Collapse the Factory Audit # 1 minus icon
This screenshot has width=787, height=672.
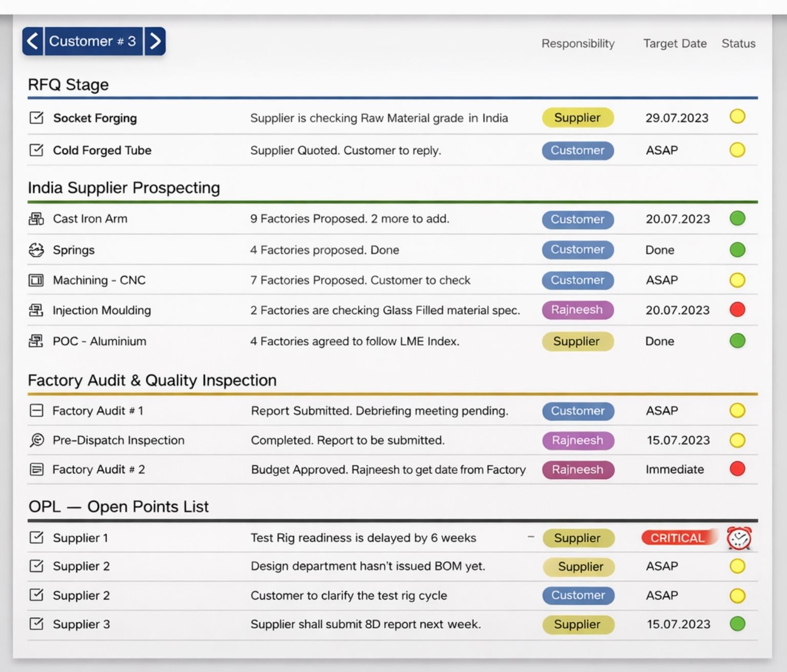pyautogui.click(x=36, y=411)
